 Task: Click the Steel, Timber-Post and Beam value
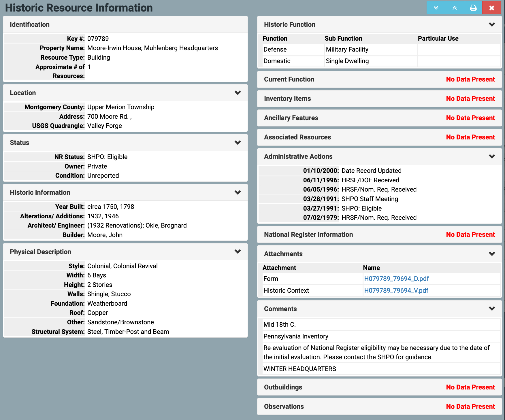(128, 332)
